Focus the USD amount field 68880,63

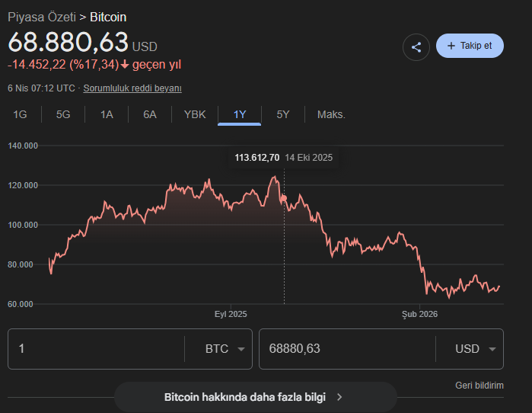point(347,349)
